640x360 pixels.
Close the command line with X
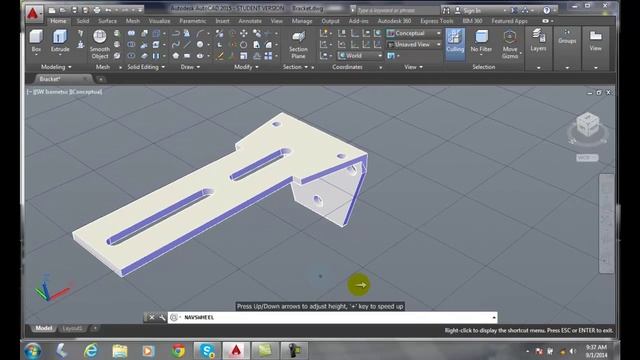pyautogui.click(x=152, y=317)
